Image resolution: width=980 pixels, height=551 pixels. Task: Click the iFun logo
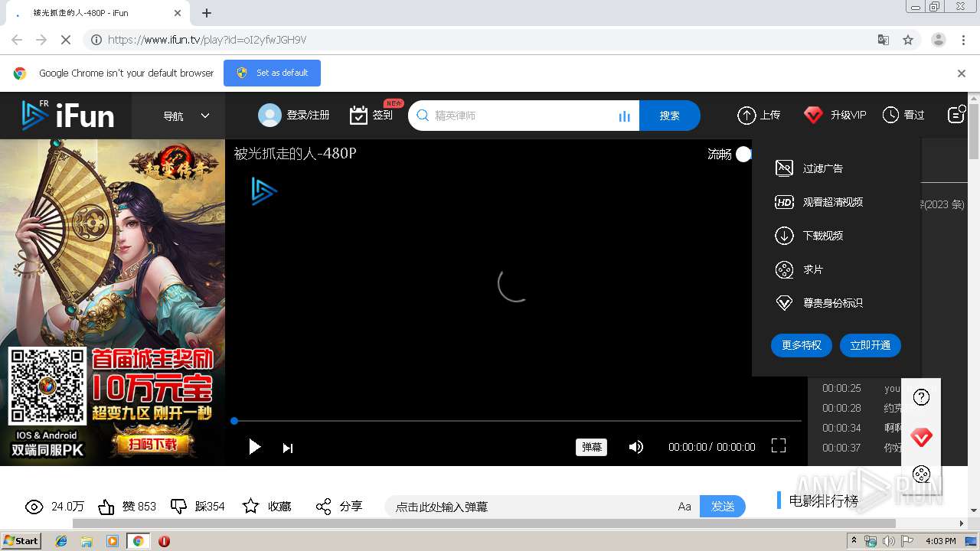tap(68, 116)
